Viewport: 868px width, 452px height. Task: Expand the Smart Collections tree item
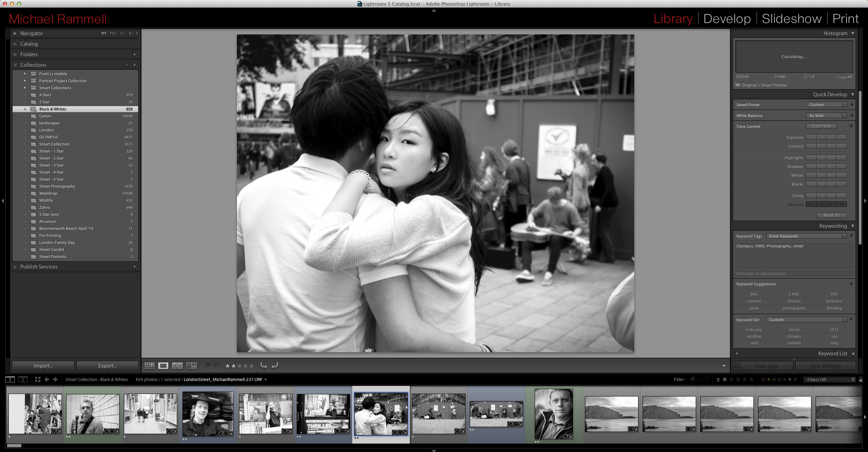(x=25, y=88)
